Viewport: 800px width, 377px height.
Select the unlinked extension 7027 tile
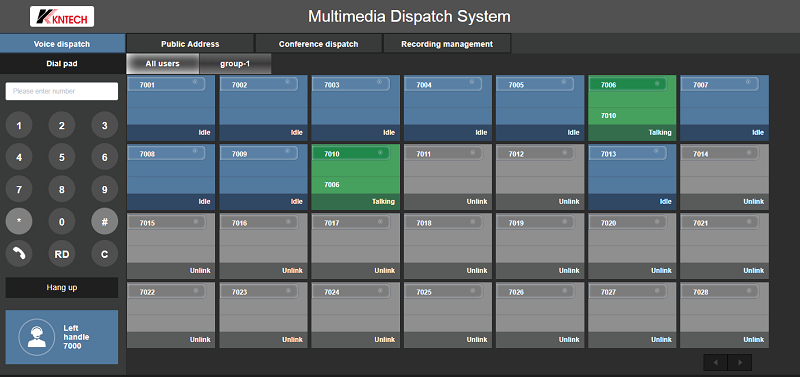pyautogui.click(x=632, y=315)
